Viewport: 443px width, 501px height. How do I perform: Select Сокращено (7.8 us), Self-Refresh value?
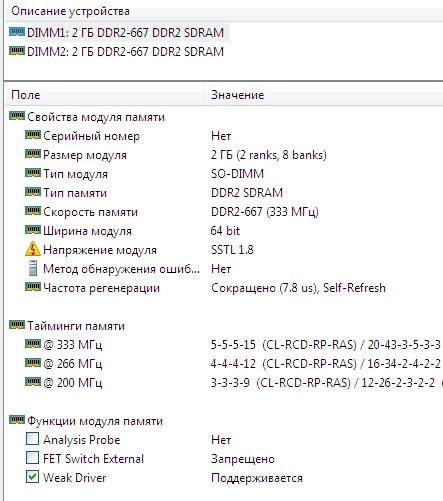click(x=298, y=288)
